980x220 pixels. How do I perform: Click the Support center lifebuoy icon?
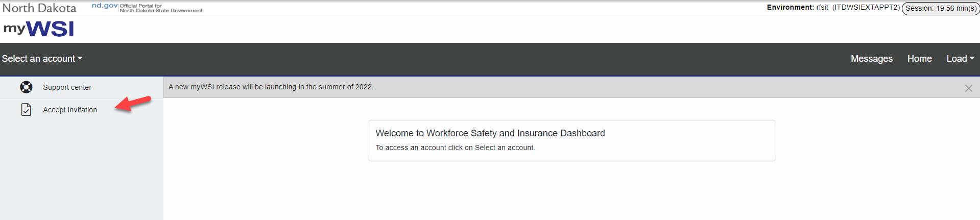[26, 87]
